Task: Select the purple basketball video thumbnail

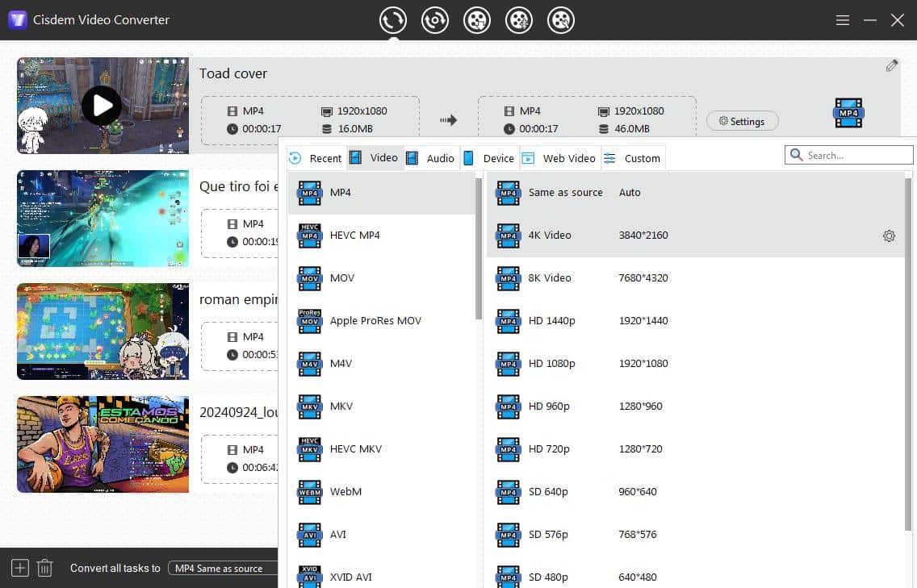Action: [x=103, y=444]
